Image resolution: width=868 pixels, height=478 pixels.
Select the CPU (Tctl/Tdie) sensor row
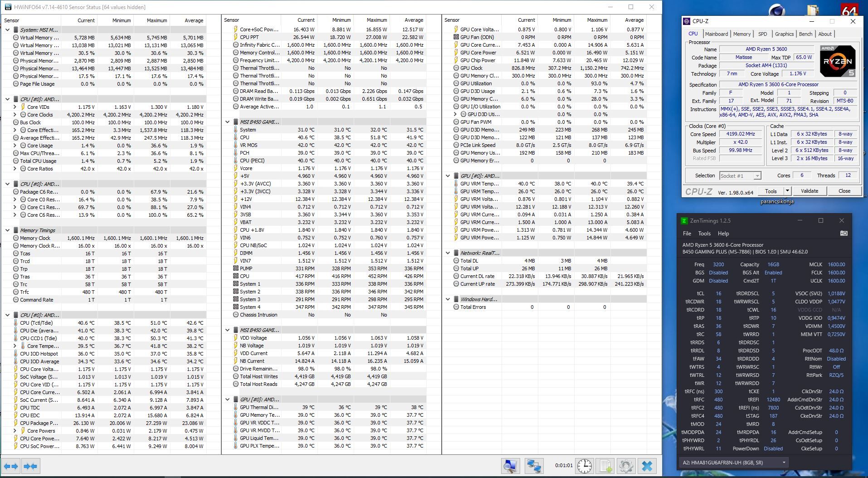tap(104, 323)
